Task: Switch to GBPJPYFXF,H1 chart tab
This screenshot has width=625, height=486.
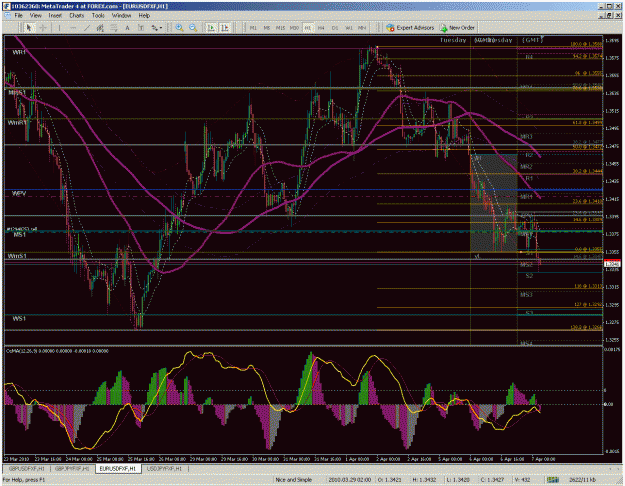Action: click(73, 468)
